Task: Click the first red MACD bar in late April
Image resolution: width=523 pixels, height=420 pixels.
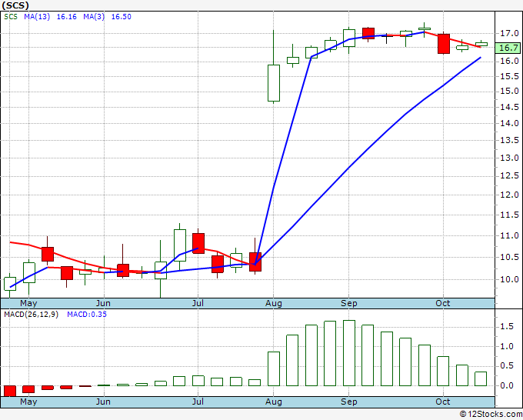Action: coord(10,391)
